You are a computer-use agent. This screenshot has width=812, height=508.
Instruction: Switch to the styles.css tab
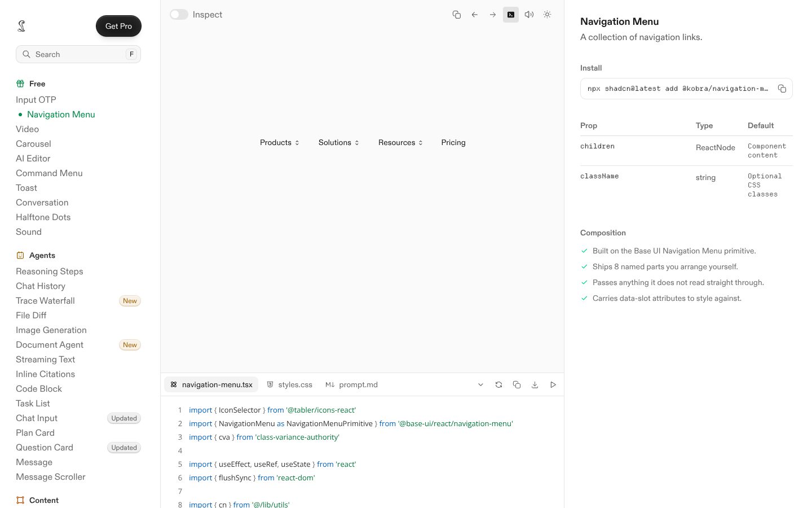tap(290, 385)
